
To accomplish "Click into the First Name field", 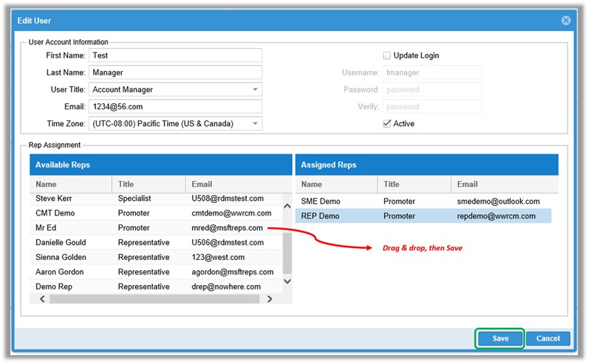I will 174,55.
